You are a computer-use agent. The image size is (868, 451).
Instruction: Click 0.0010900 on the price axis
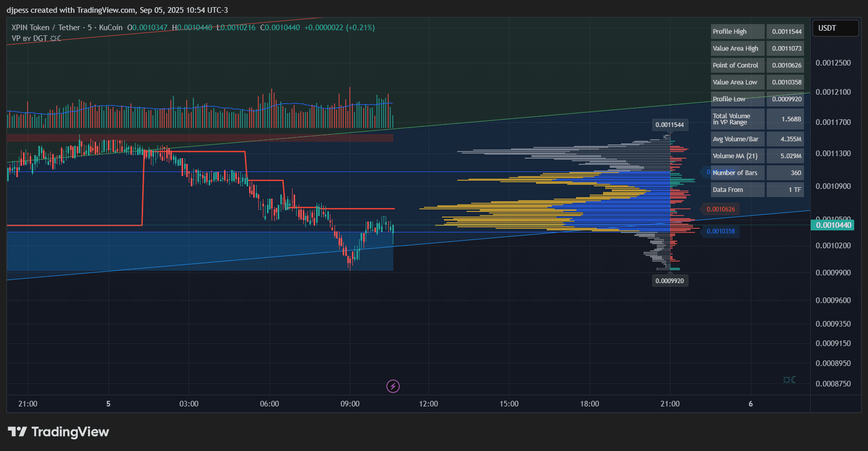click(833, 186)
